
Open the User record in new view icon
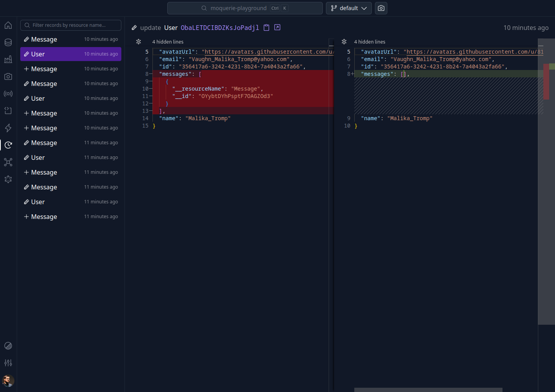coord(277,27)
